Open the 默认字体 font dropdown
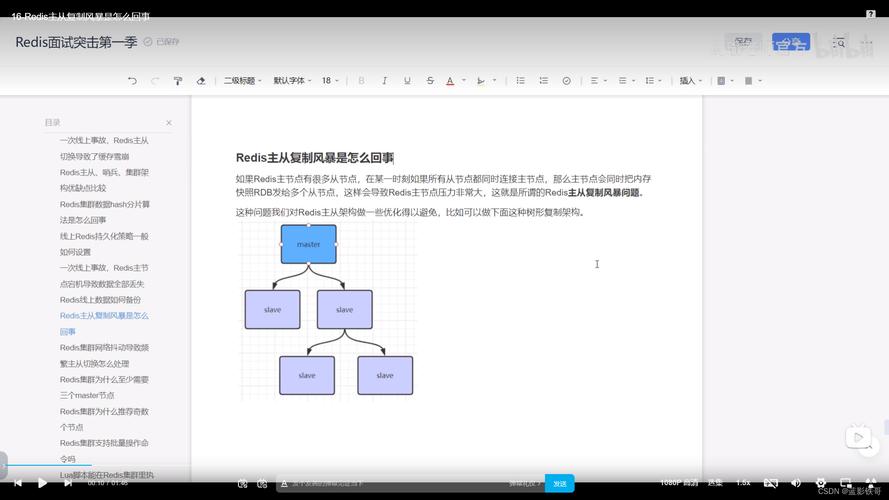The width and height of the screenshot is (889, 500). [x=293, y=81]
